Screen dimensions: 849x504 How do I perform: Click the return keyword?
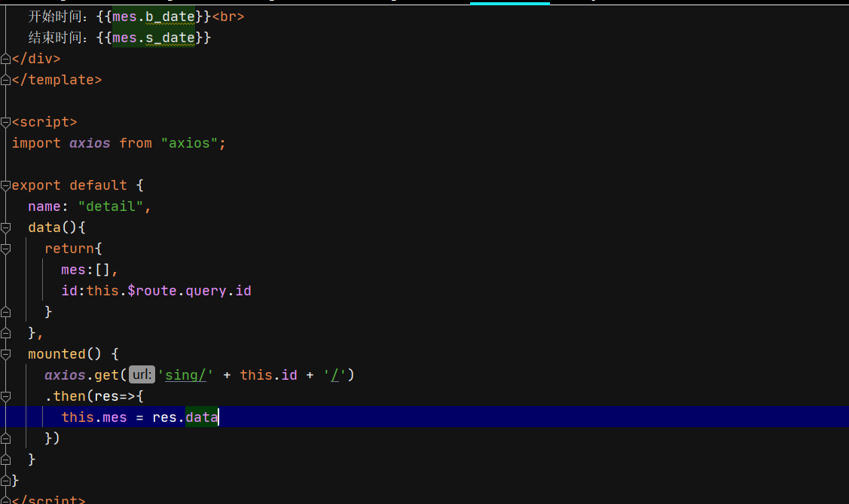tap(69, 249)
